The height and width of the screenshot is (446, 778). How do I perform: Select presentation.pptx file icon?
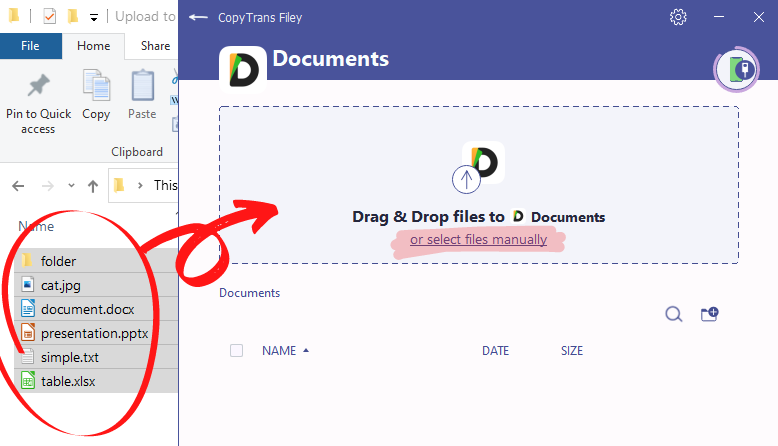(28, 332)
